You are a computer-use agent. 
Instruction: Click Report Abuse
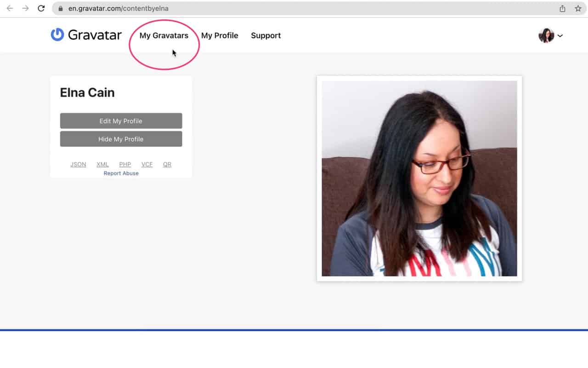pyautogui.click(x=121, y=173)
